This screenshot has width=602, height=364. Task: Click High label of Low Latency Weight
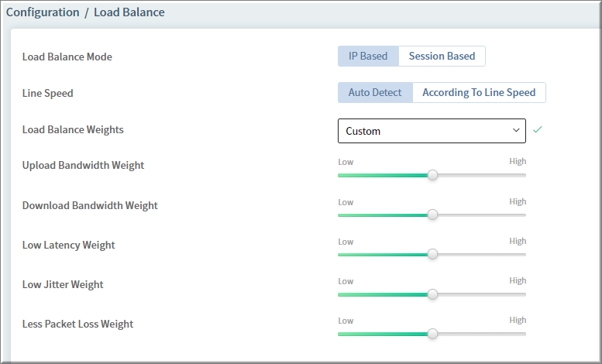click(x=518, y=241)
